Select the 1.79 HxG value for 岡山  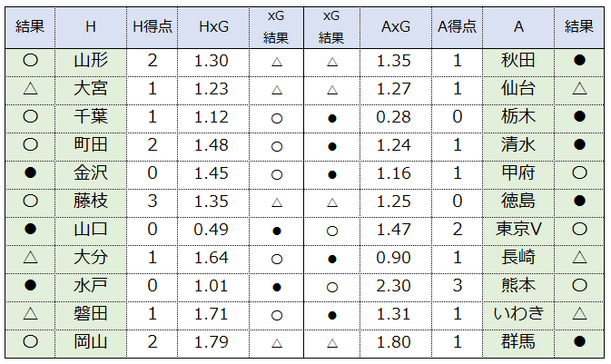(211, 342)
